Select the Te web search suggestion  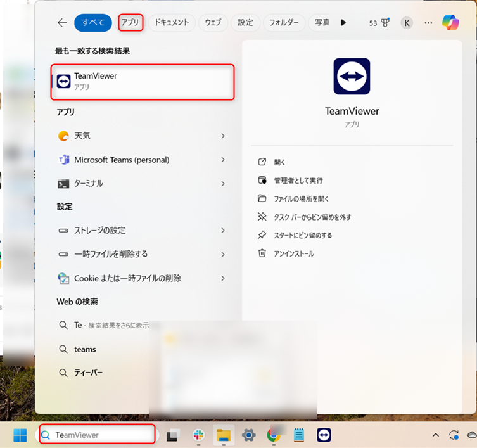point(103,325)
